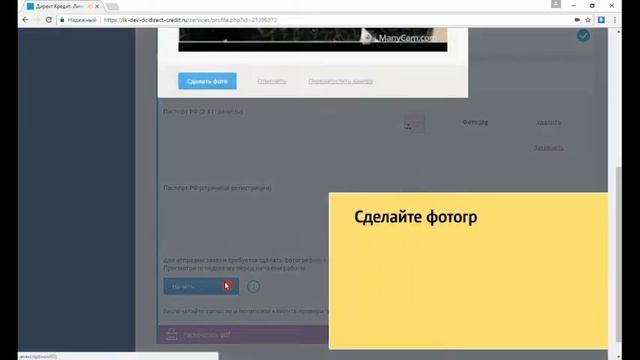Click the round checkmark icon at the page's top right
Viewport: 640px width, 360px height.
(x=583, y=36)
